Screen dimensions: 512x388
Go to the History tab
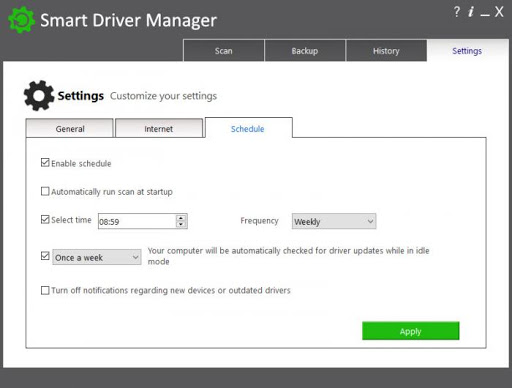(386, 50)
